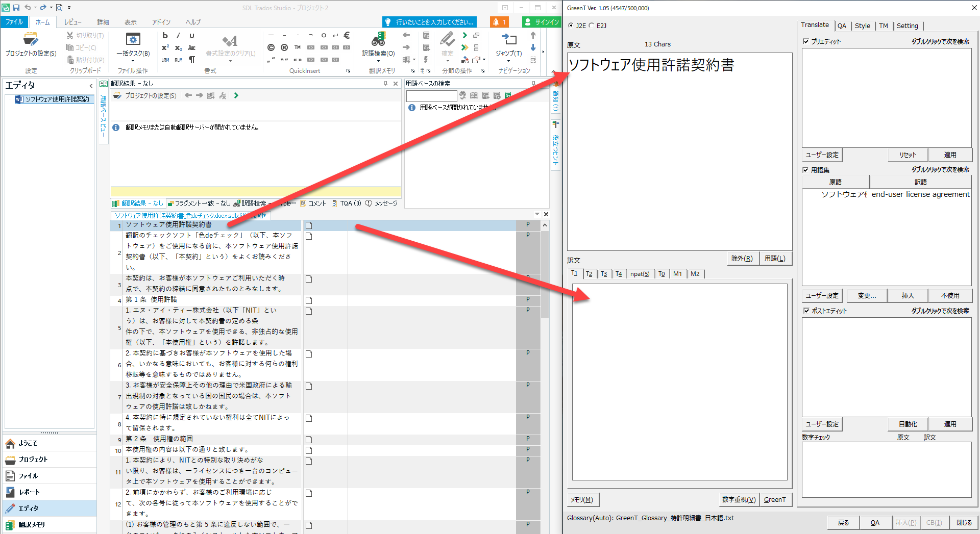Screen dimensions: 980x534
Task: Click the notification bell icon
Action: (499, 22)
